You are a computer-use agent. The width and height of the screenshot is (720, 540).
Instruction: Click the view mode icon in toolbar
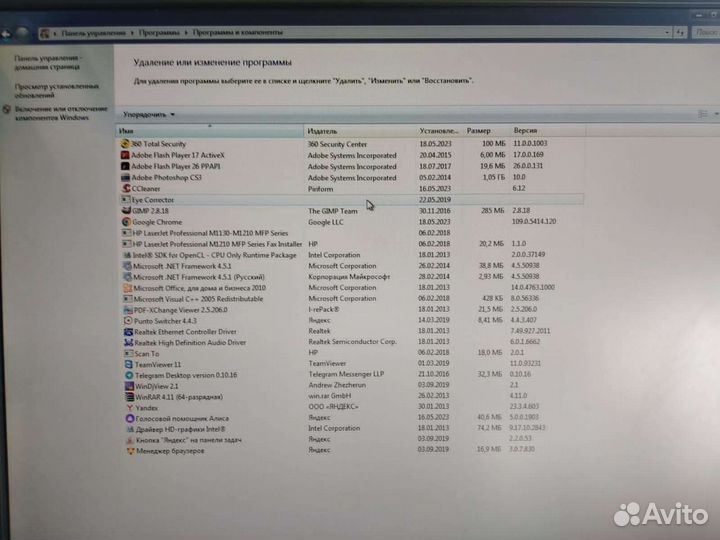703,114
